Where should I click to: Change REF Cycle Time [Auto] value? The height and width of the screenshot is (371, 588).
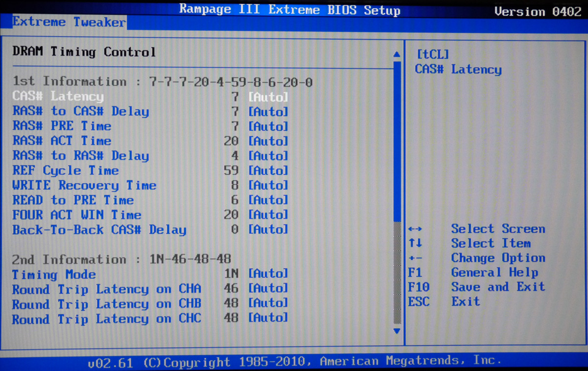(x=269, y=171)
